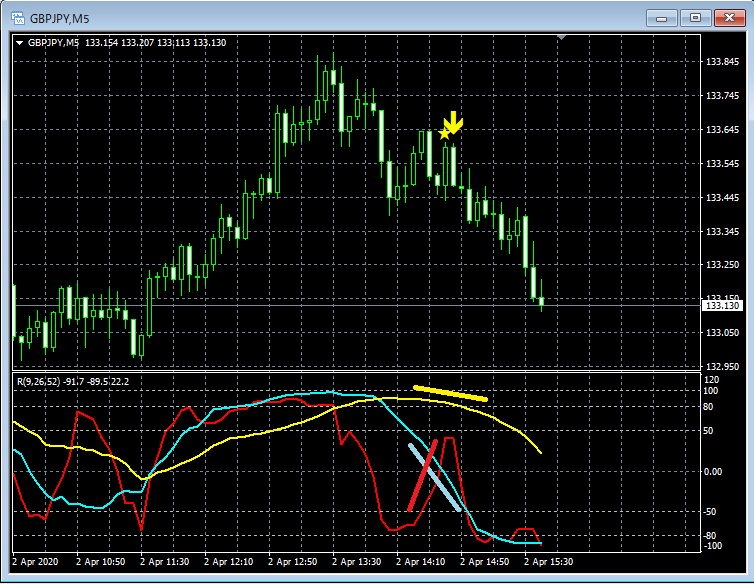Click the GBPJPY,M5 window title text
The height and width of the screenshot is (584, 754).
click(x=60, y=19)
